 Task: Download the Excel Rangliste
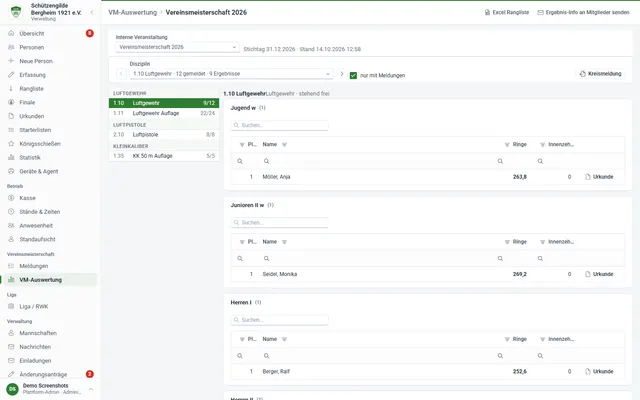click(x=507, y=12)
